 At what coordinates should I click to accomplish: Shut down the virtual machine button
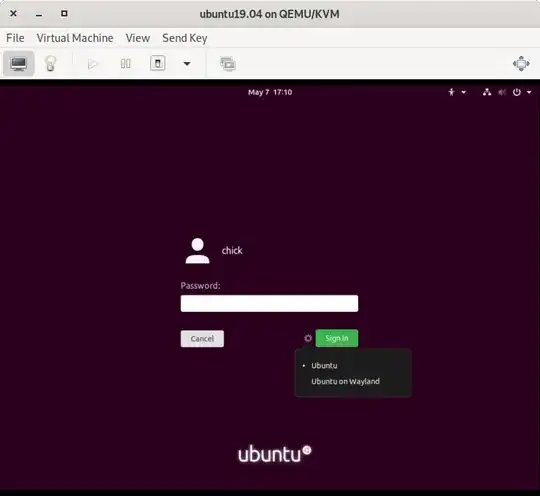point(158,63)
